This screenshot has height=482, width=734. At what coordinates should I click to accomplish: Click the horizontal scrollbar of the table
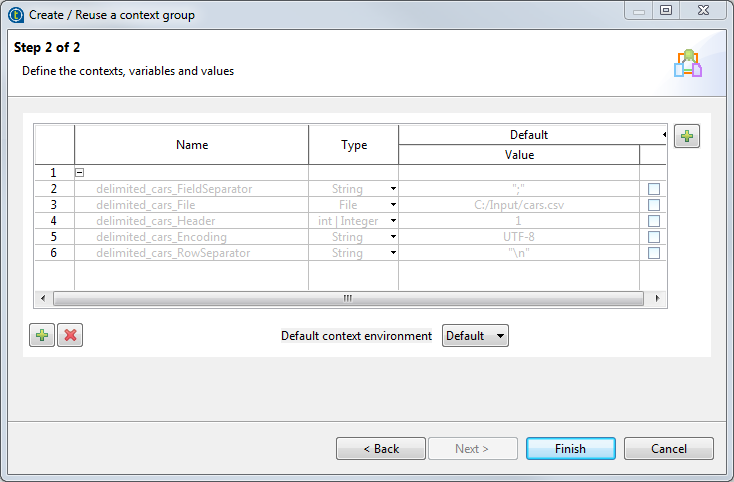point(347,298)
